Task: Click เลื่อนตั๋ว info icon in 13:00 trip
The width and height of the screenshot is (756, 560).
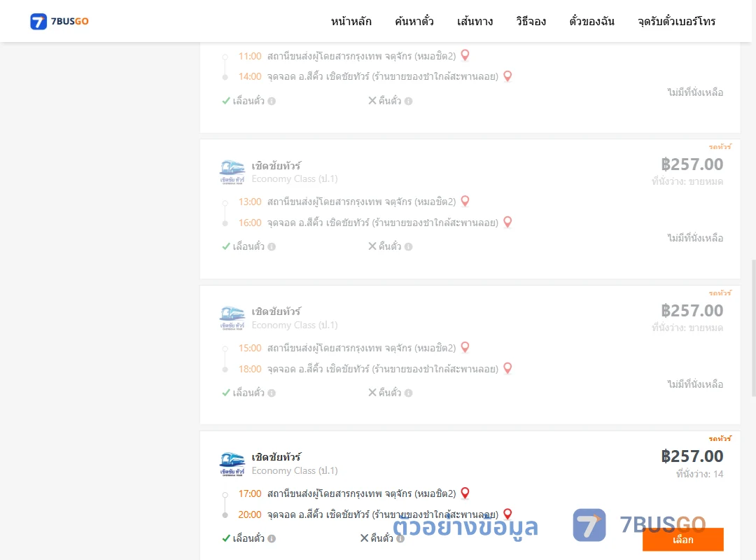Action: [x=272, y=247]
